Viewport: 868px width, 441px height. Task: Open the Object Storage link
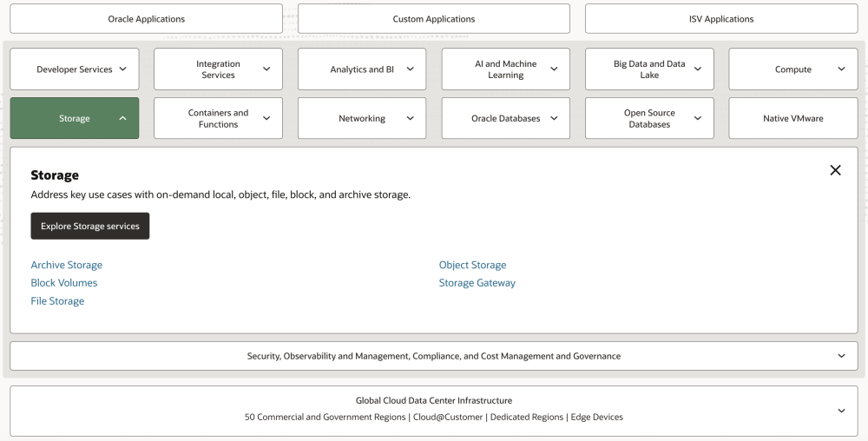pyautogui.click(x=472, y=265)
